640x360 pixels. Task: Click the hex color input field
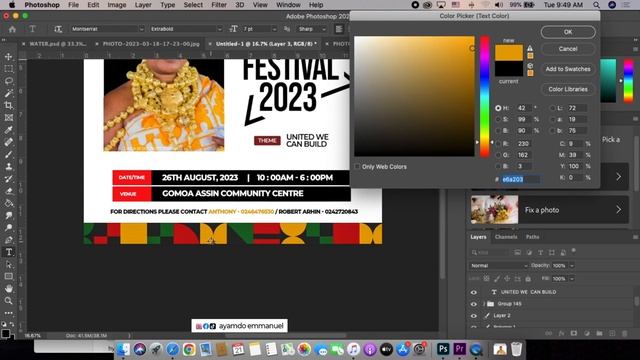click(521, 179)
